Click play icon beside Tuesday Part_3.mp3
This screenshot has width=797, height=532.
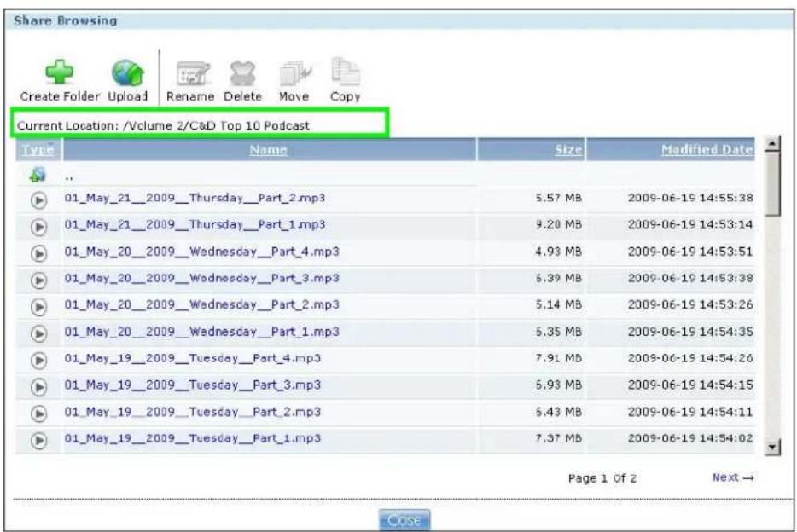[x=38, y=387]
